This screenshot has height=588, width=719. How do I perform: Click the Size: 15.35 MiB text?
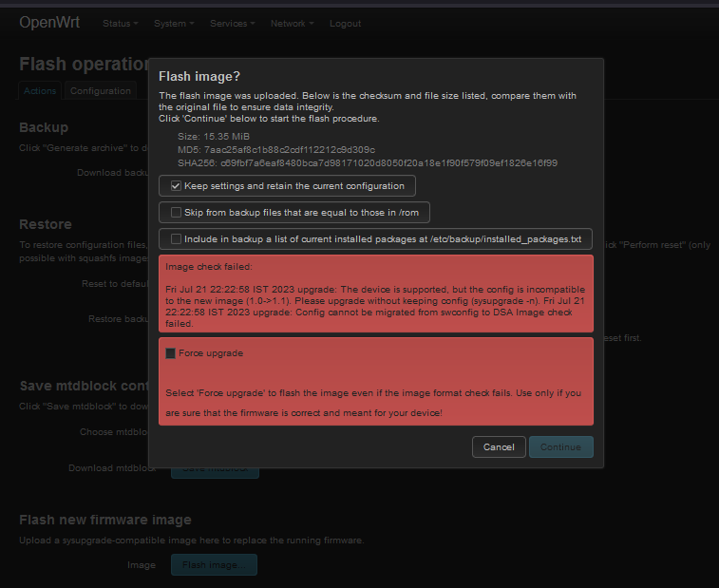214,137
